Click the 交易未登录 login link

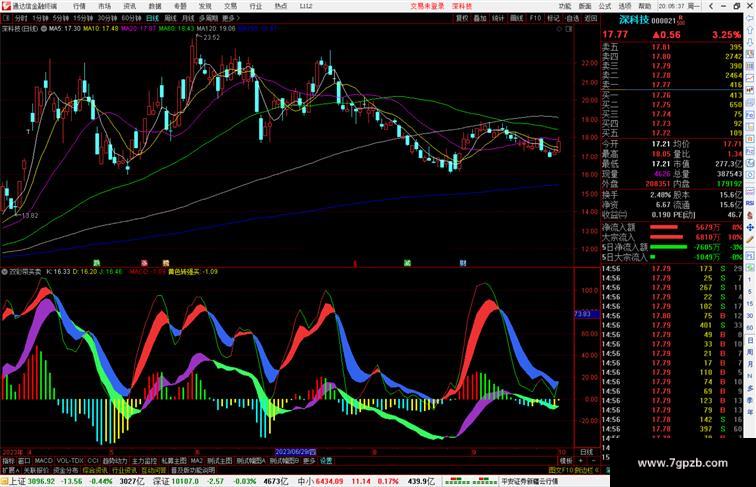point(427,6)
